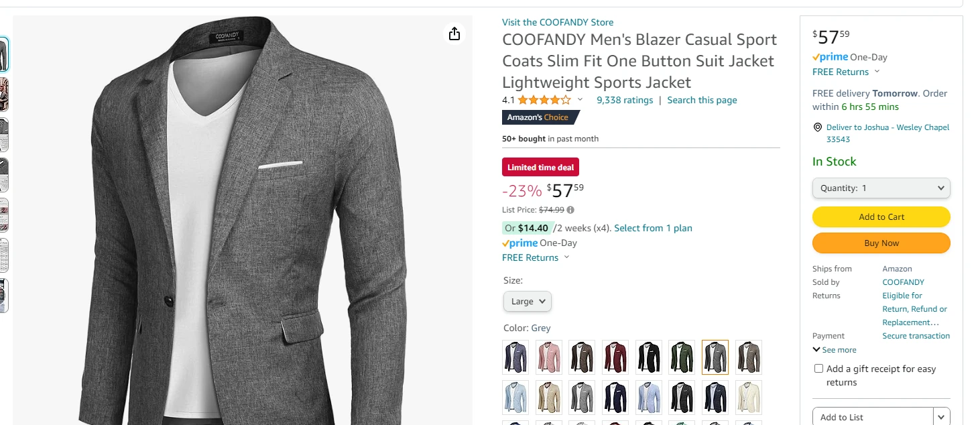Viewport: 980px width, 425px height.
Task: Select the pink blazer color swatch
Action: [548, 357]
